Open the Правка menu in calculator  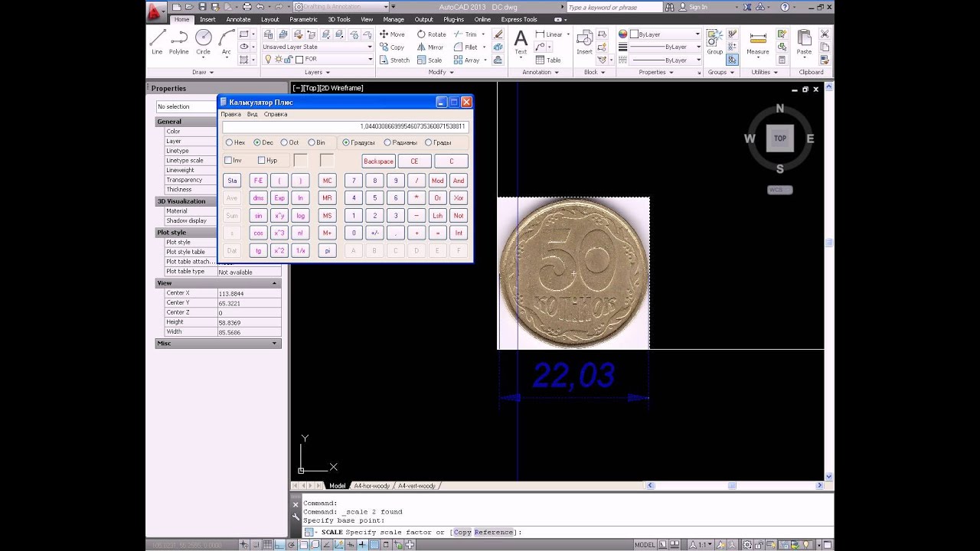tap(230, 114)
